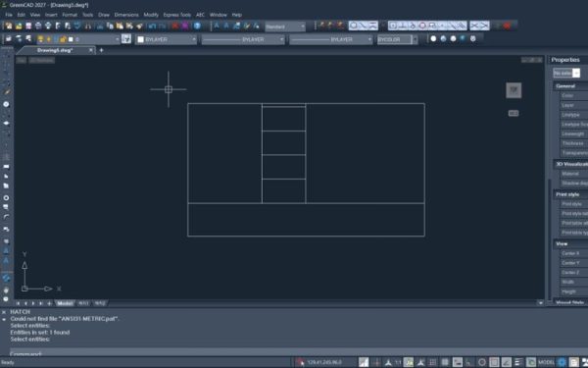Image resolution: width=588 pixels, height=368 pixels.
Task: Click the Redo arrow icon
Action: 162,26
